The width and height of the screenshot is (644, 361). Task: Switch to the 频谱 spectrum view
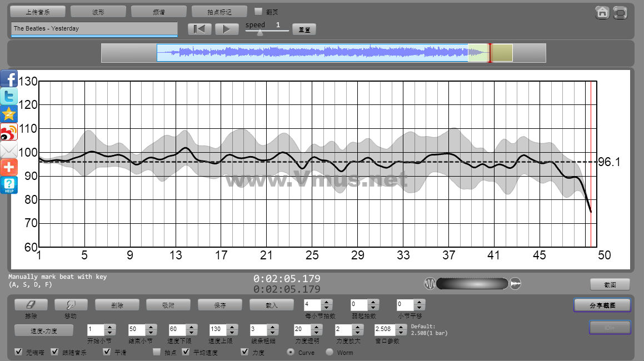(159, 12)
